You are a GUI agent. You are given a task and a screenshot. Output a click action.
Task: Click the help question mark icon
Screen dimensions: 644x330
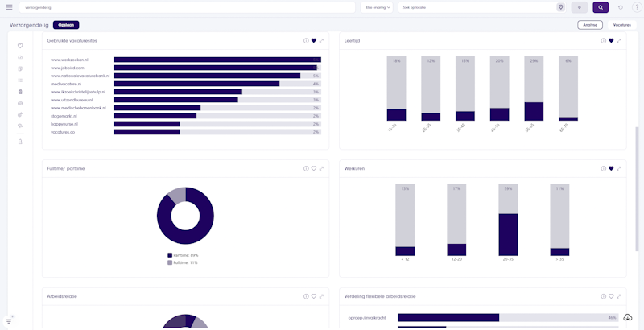point(635,7)
